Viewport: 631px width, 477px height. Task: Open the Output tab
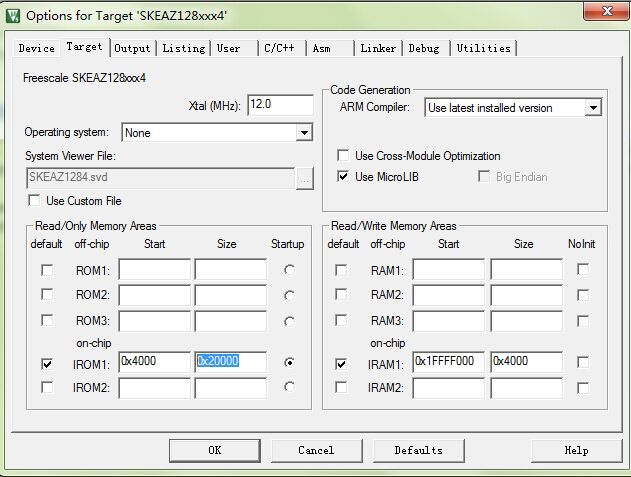click(132, 48)
